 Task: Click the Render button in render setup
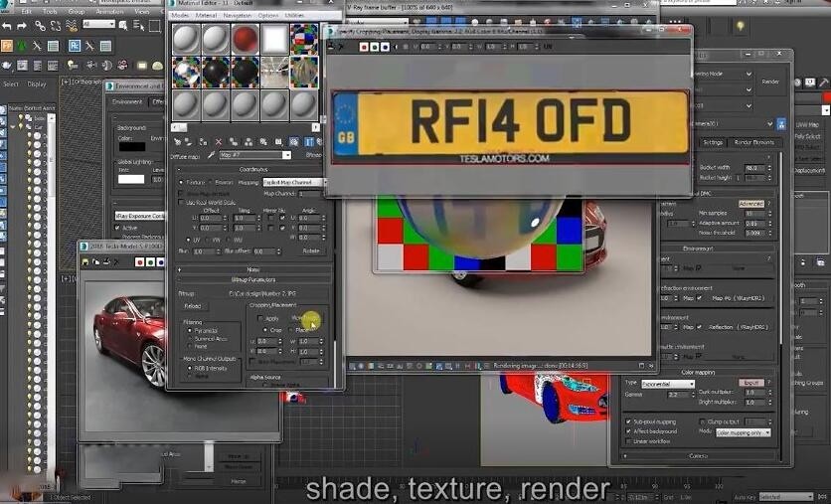tap(770, 82)
